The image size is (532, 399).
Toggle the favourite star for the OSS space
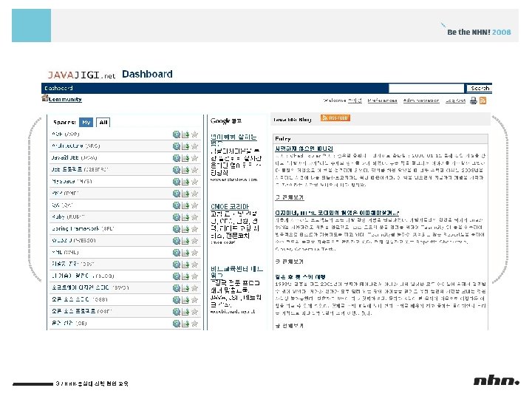point(194,300)
